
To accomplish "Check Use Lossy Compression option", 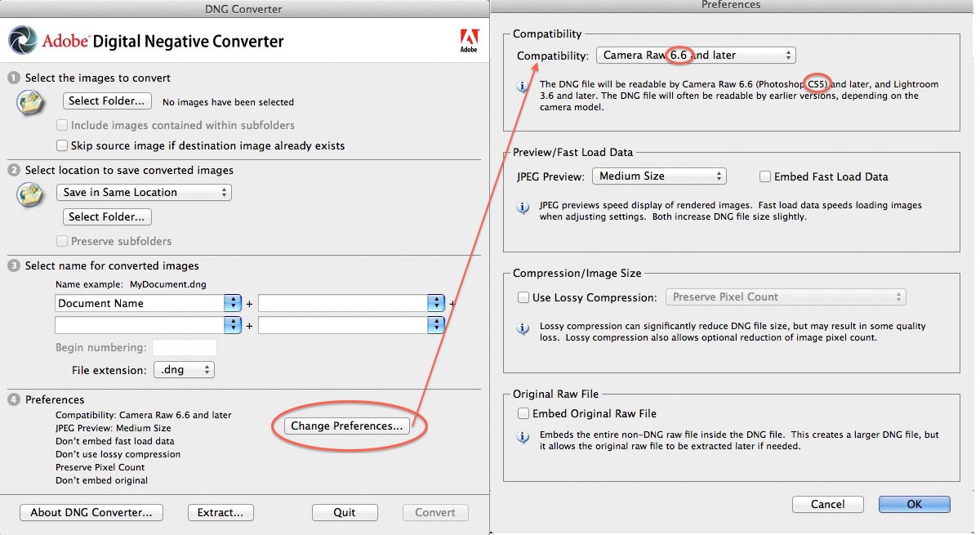I will [x=523, y=298].
